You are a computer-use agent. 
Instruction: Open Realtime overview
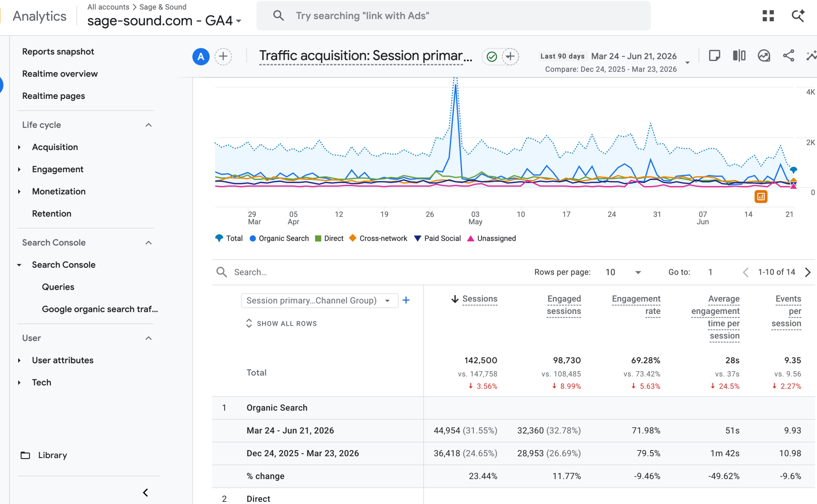(x=60, y=74)
